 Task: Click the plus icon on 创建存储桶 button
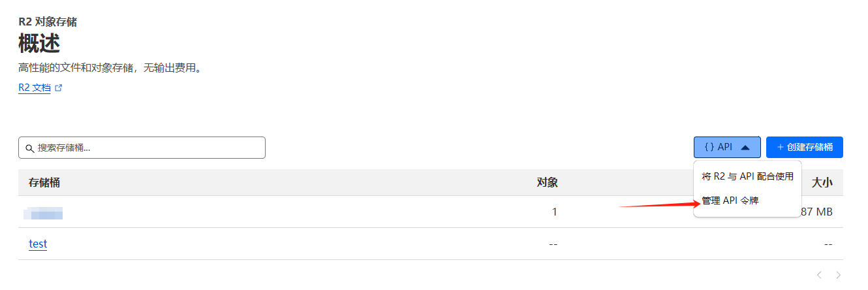click(780, 147)
